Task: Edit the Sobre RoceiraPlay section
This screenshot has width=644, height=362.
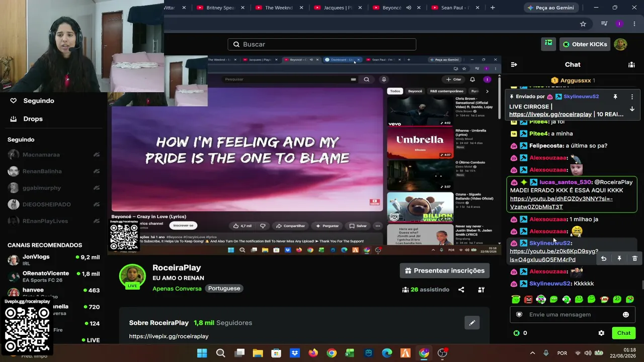Action: click(x=472, y=323)
